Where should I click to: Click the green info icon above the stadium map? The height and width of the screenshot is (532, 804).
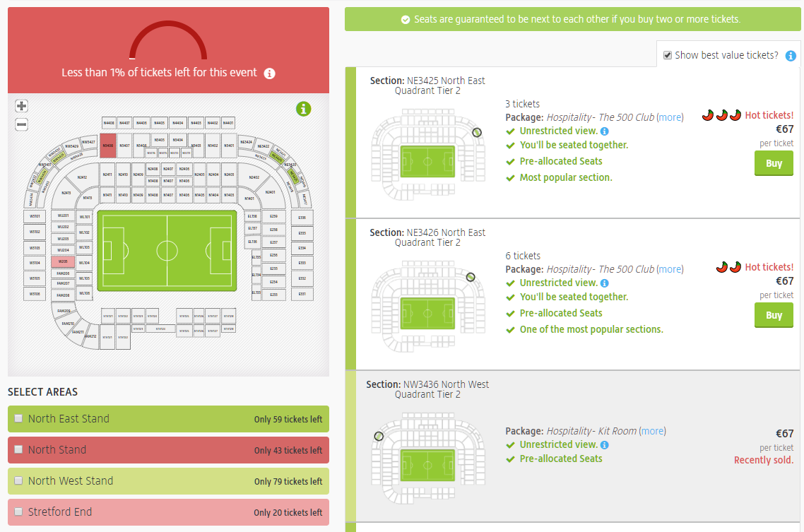pyautogui.click(x=303, y=110)
